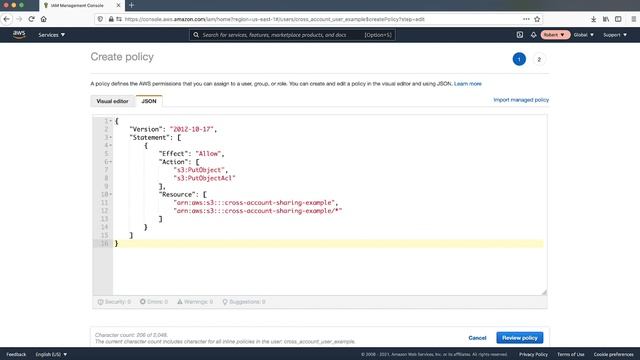Open Feedback link in footer
The width and height of the screenshot is (640, 360).
click(x=16, y=354)
